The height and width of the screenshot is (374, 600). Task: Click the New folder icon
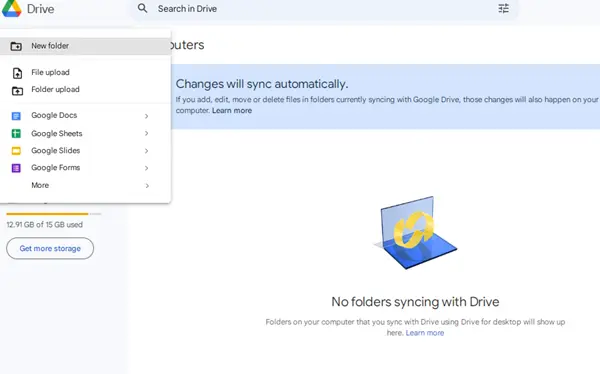pos(16,46)
